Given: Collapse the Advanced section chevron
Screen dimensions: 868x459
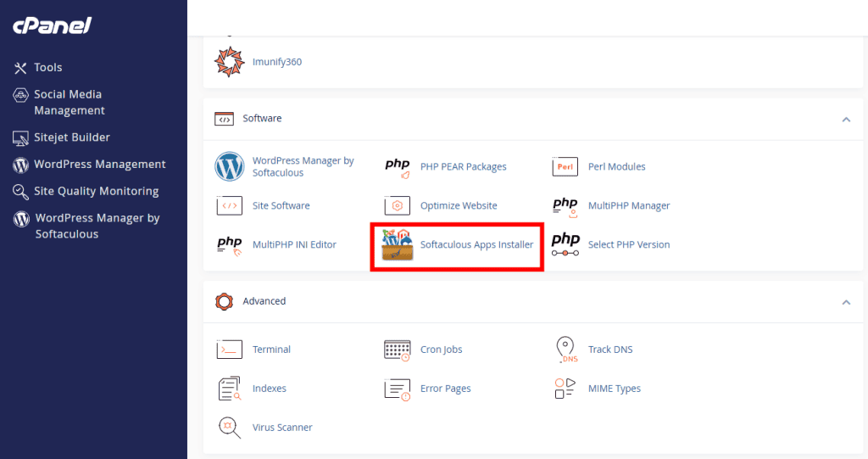Looking at the screenshot, I should point(846,302).
